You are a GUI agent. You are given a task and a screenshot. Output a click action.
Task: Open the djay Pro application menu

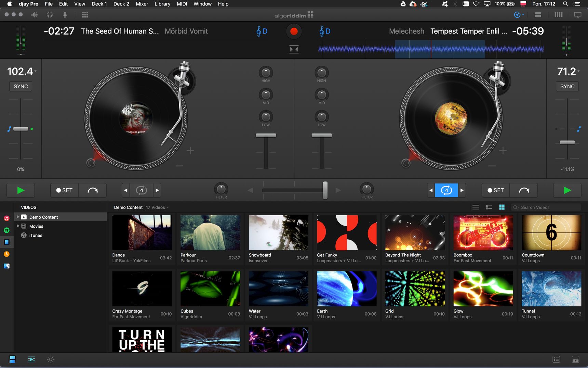(29, 4)
